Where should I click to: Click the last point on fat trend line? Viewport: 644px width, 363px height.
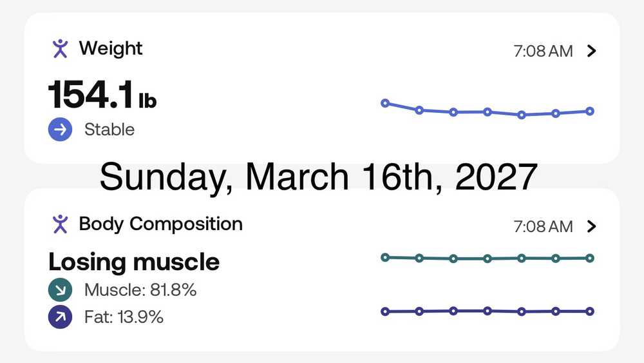[x=590, y=311]
